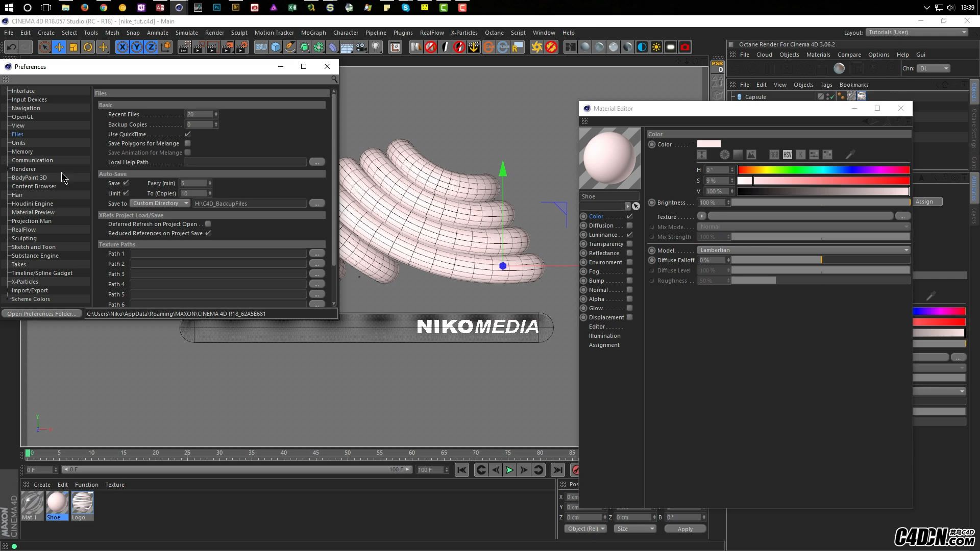Viewport: 980px width, 551px height.
Task: Click the Hue rainbow slider
Action: [x=823, y=170]
